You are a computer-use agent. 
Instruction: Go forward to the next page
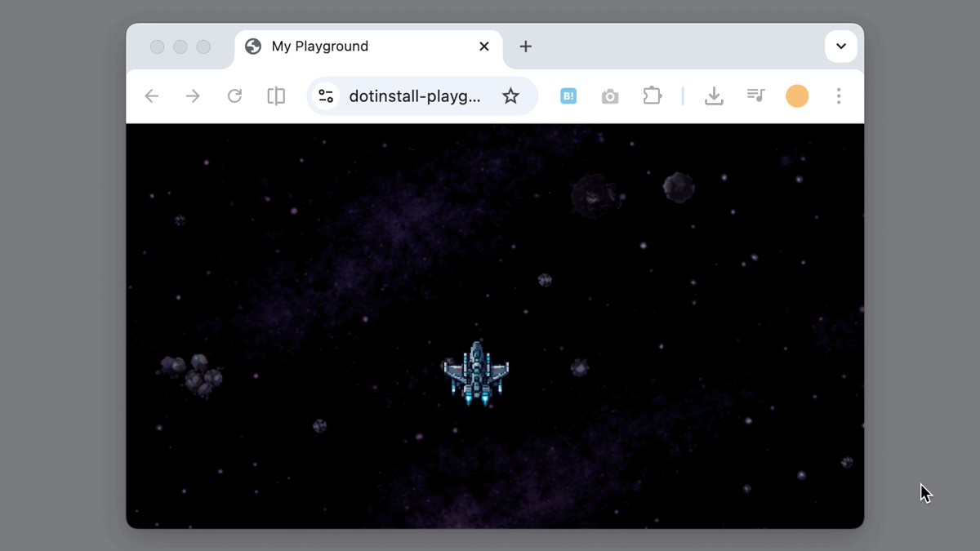[x=192, y=96]
